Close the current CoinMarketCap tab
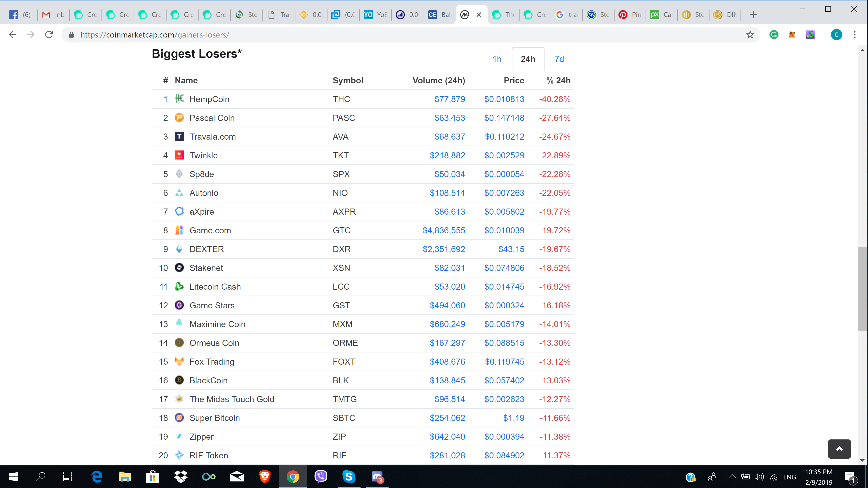The width and height of the screenshot is (868, 488). click(479, 14)
